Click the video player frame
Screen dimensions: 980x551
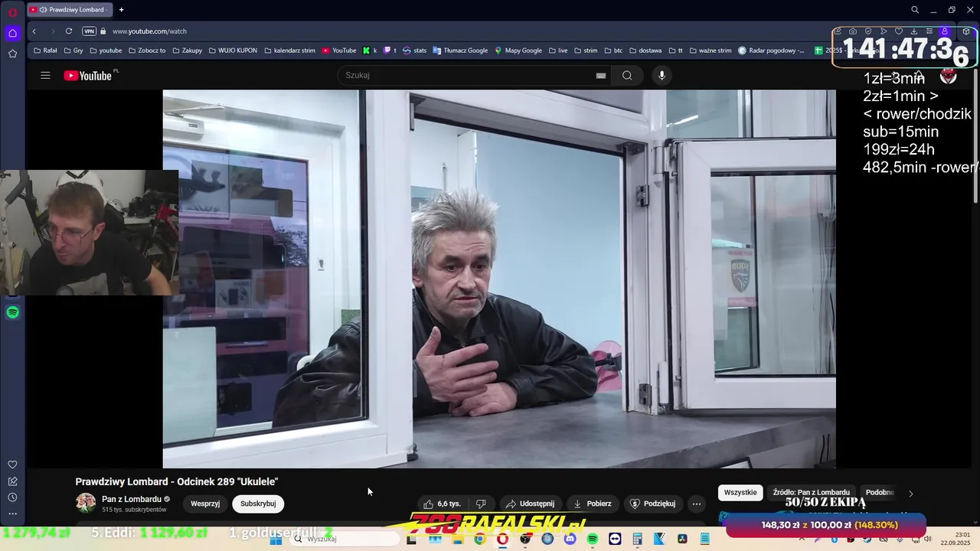499,279
